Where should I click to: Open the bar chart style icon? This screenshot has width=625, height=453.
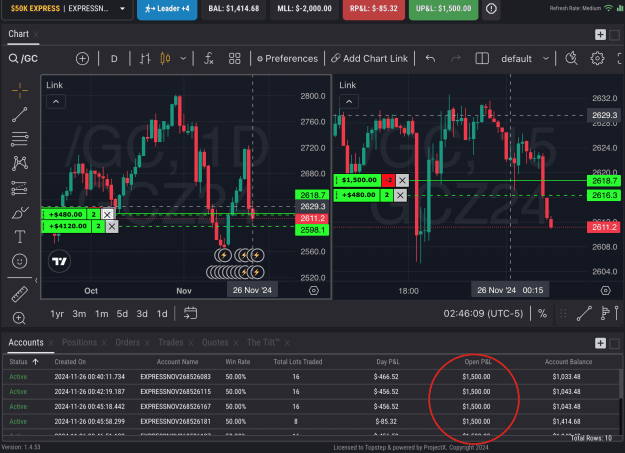coord(145,59)
